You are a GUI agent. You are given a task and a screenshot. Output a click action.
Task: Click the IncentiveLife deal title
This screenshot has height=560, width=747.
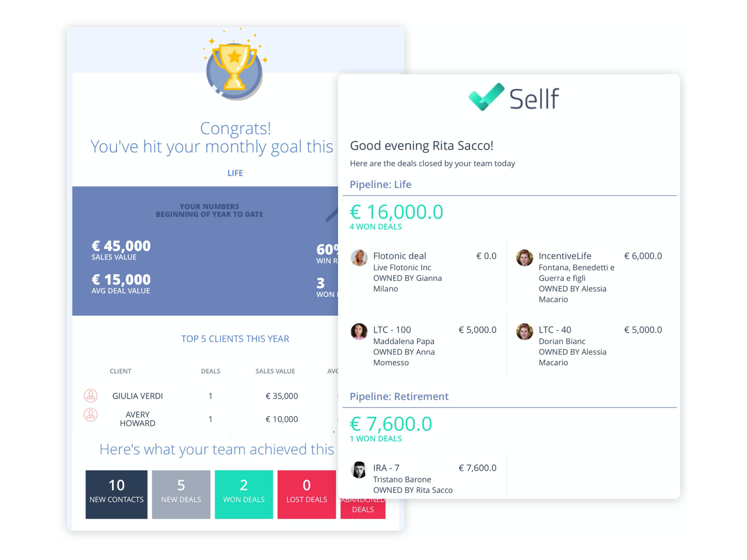565,256
